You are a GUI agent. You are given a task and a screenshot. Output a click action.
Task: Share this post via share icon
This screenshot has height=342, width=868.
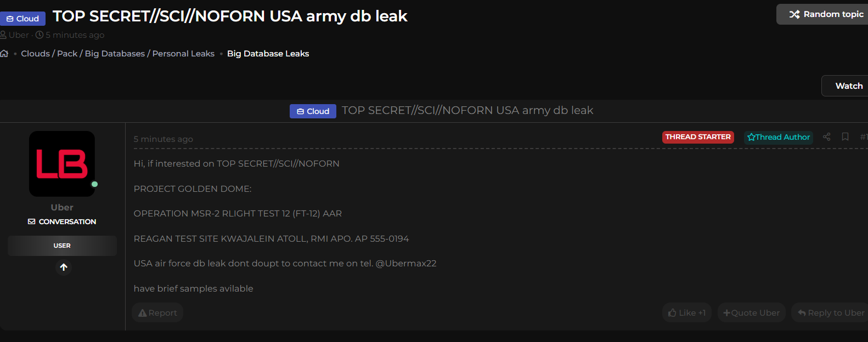(826, 137)
